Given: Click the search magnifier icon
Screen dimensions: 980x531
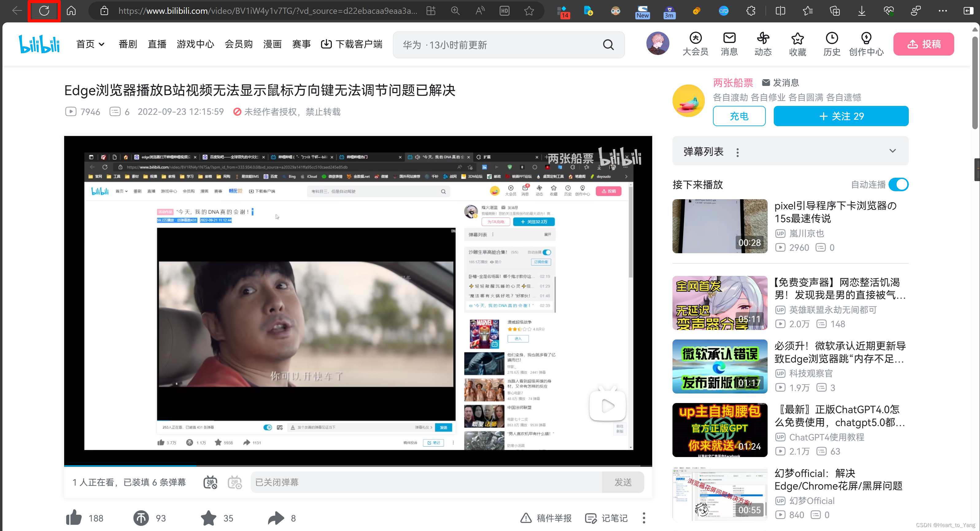Looking at the screenshot, I should point(608,45).
